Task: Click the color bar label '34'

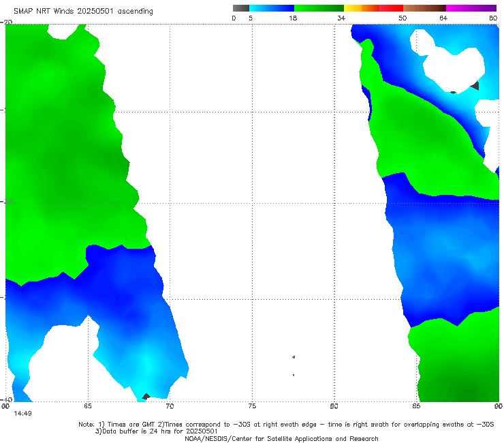Action: pos(341,18)
